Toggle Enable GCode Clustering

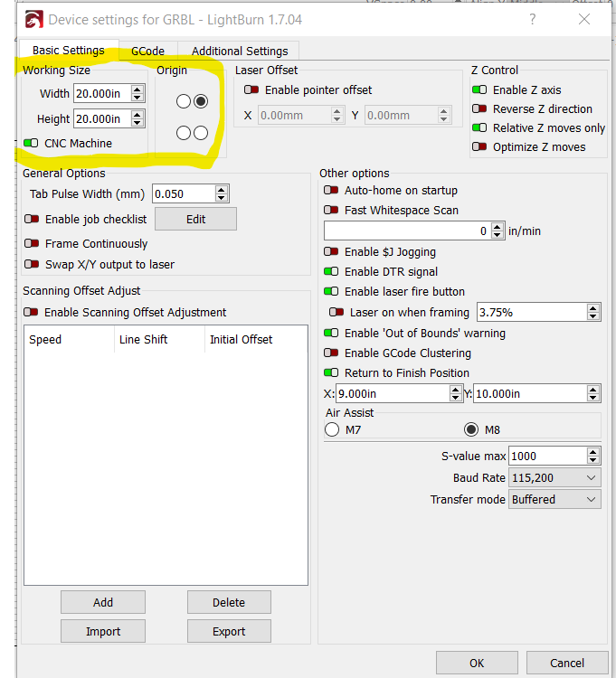tap(331, 353)
